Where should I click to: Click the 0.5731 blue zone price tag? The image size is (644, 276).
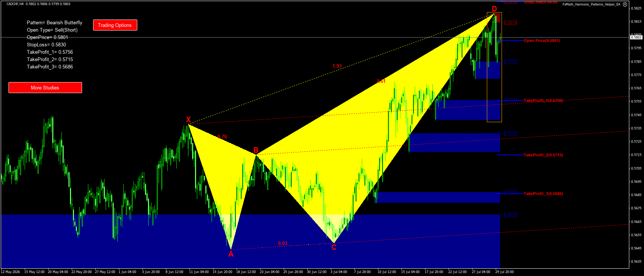[x=510, y=134]
